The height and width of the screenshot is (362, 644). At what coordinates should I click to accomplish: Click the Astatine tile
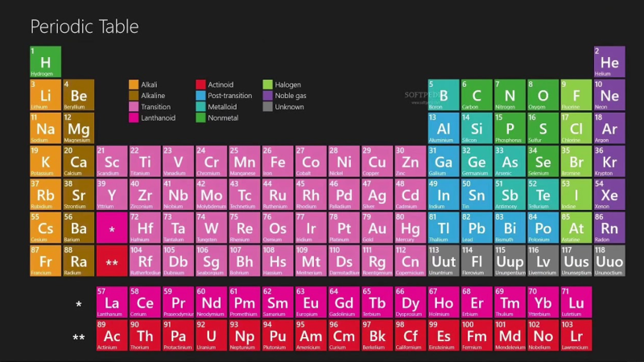[576, 228]
